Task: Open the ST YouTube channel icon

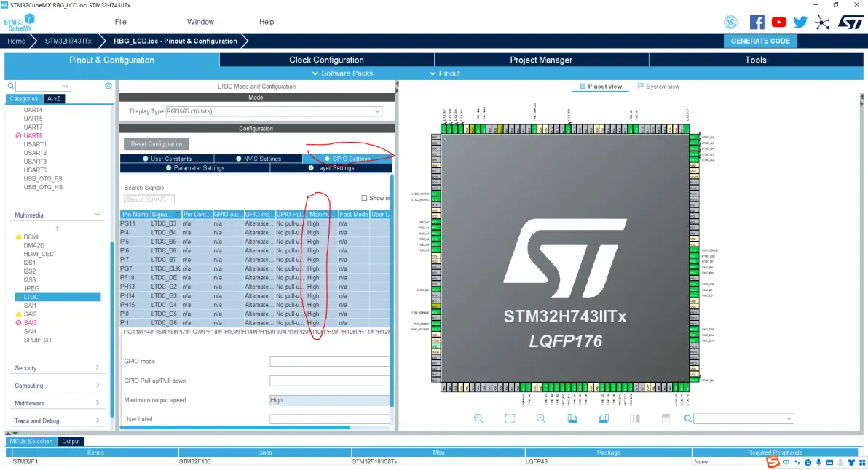Action: pos(778,22)
